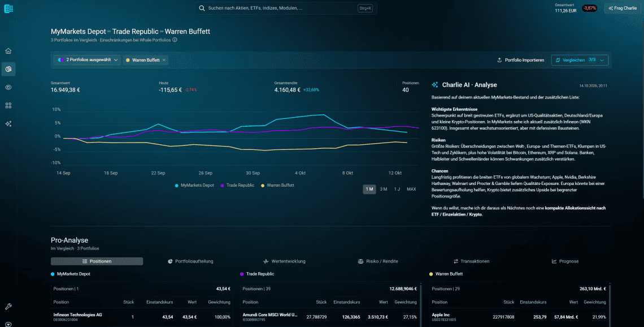The width and height of the screenshot is (644, 327).
Task: Switch to the Prognose tab
Action: tap(565, 261)
